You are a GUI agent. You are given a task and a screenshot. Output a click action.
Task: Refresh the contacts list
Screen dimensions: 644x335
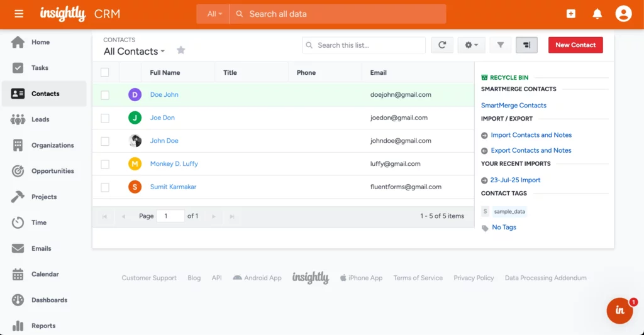coord(442,45)
